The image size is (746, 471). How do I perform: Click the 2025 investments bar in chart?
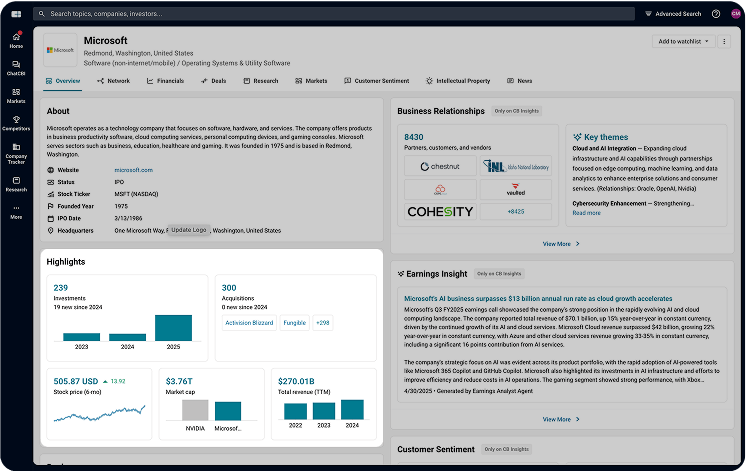pos(173,328)
